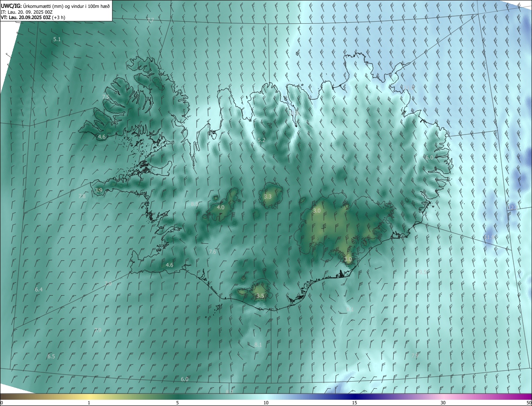Click the 7.5 value label on the map

pos(106,97)
